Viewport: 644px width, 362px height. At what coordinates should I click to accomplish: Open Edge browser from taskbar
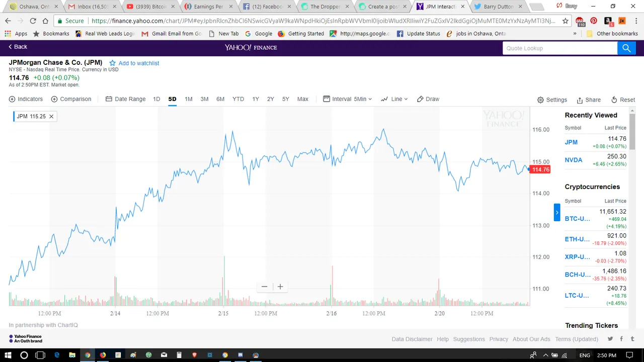pyautogui.click(x=57, y=355)
